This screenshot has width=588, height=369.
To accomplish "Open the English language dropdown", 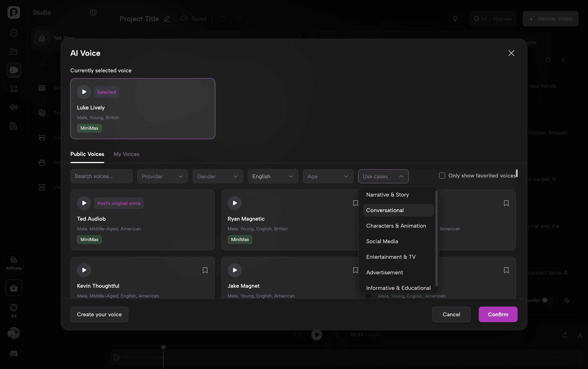I will (x=273, y=177).
